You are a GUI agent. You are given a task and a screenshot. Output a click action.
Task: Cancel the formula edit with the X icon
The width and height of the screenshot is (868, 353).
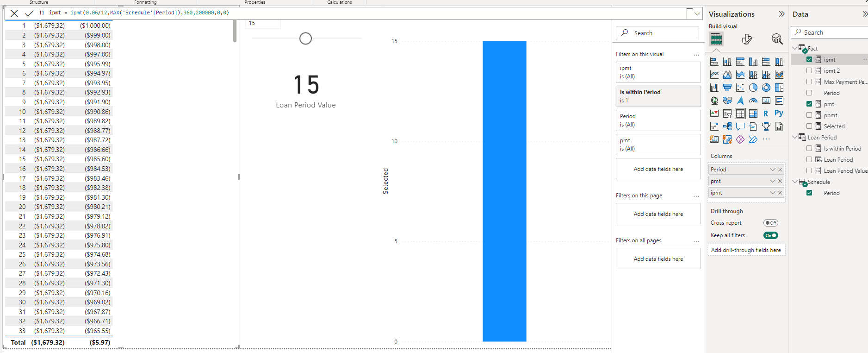14,13
